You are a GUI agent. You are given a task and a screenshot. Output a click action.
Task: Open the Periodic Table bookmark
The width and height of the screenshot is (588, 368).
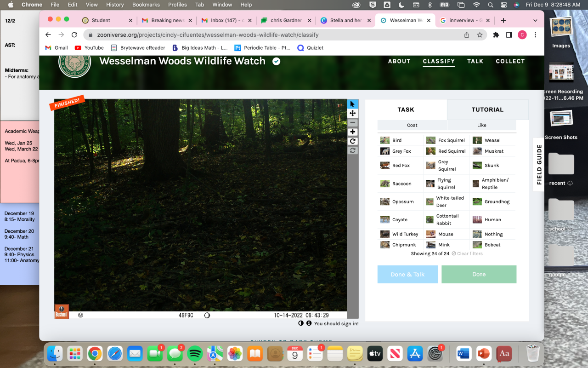(x=262, y=48)
